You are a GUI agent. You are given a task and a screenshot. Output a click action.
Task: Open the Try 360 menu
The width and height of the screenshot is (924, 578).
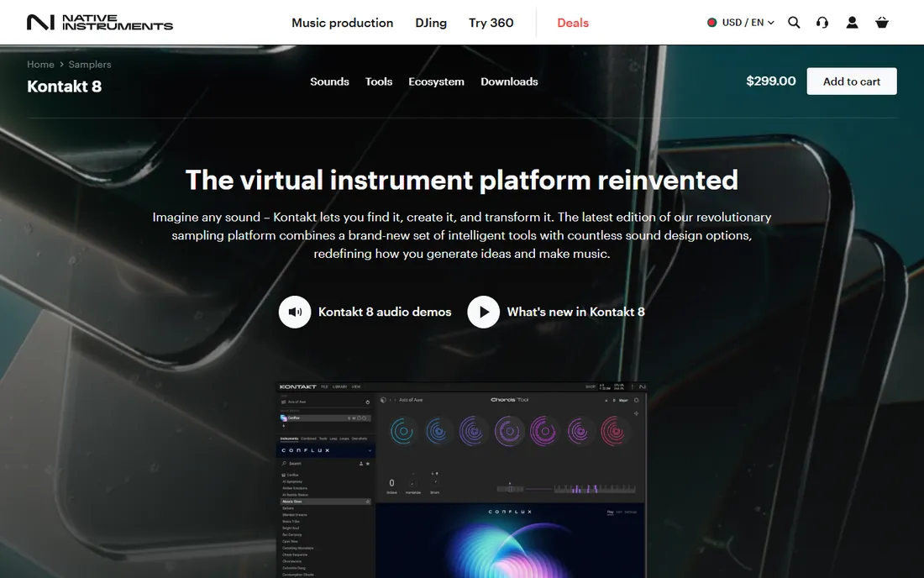click(x=491, y=23)
